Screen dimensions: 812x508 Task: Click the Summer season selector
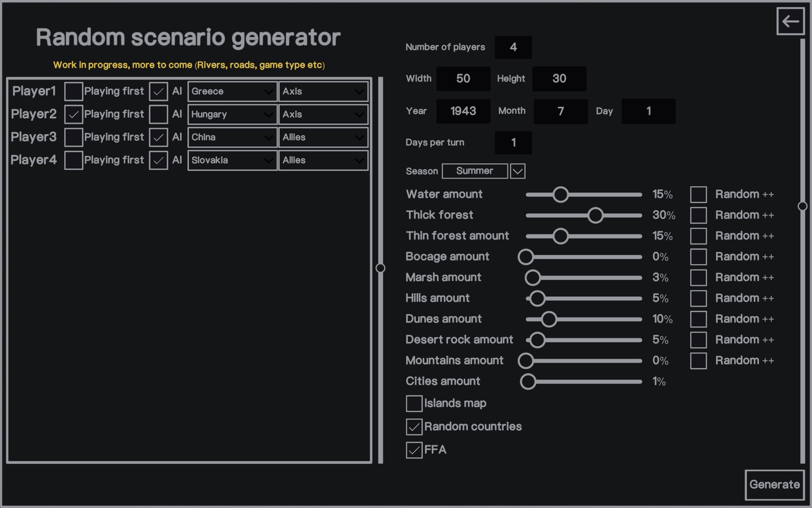(x=475, y=171)
